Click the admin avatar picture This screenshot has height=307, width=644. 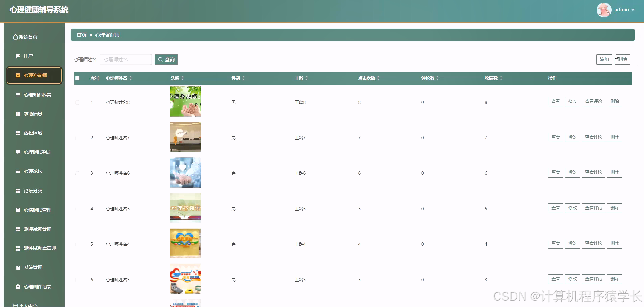pos(604,10)
